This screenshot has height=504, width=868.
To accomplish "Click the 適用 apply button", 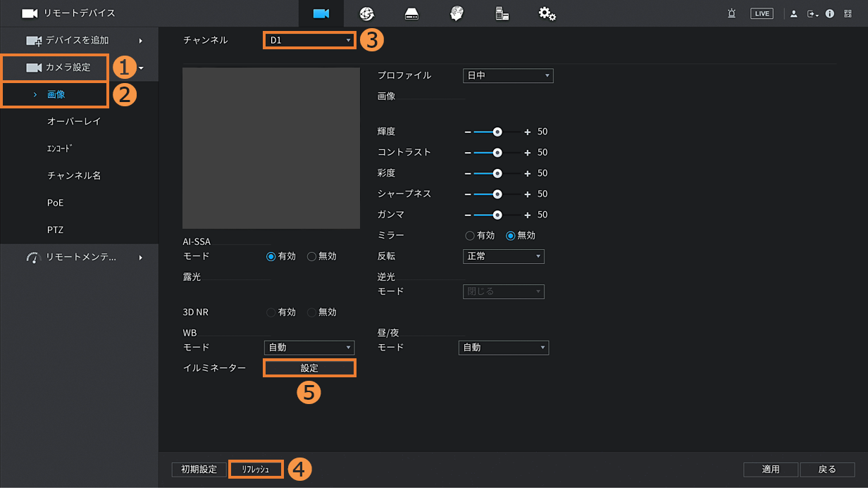I will pos(771,470).
